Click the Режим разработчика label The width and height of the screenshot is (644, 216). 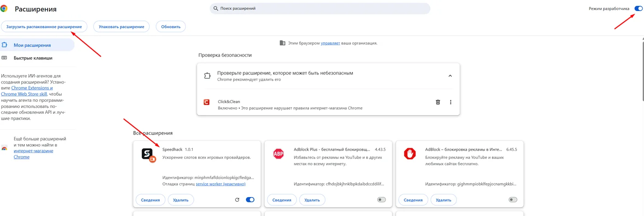click(609, 9)
